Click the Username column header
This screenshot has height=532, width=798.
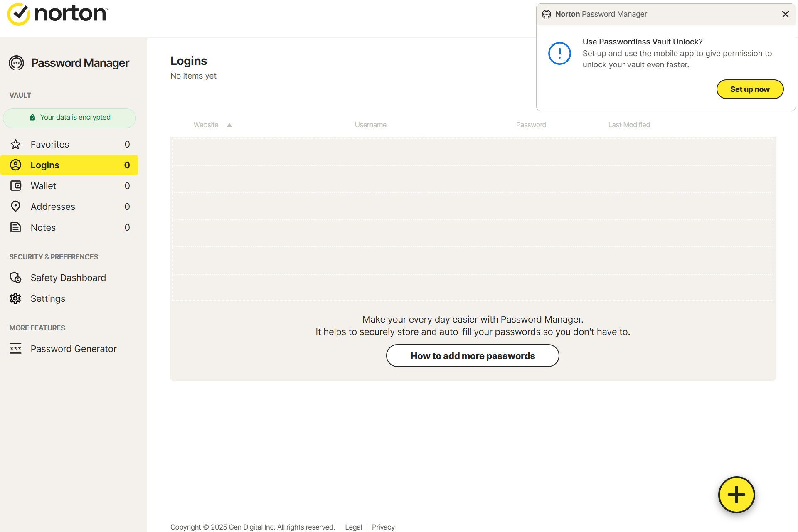pos(370,125)
